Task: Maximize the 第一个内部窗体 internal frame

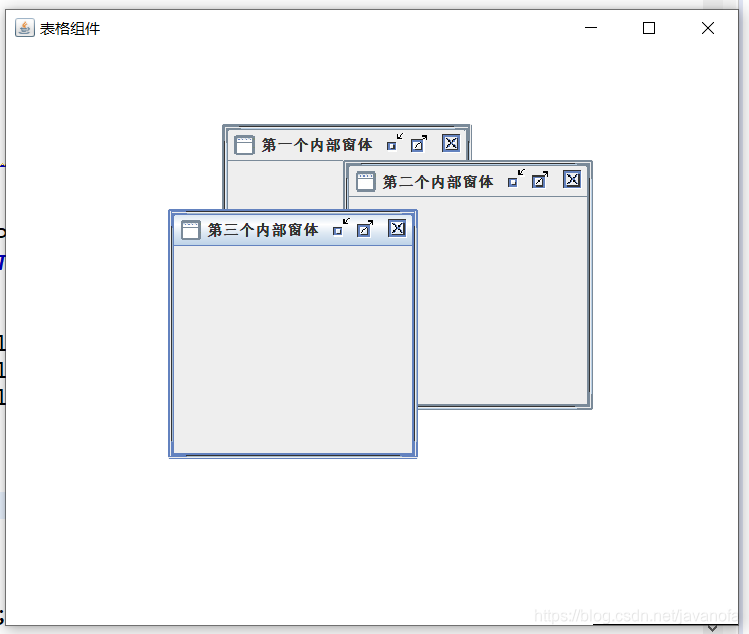Action: click(419, 143)
